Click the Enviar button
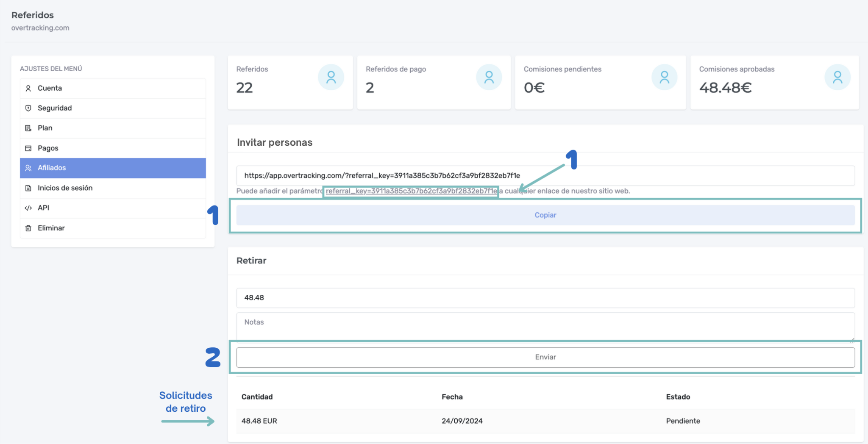The height and width of the screenshot is (444, 868). (x=545, y=357)
